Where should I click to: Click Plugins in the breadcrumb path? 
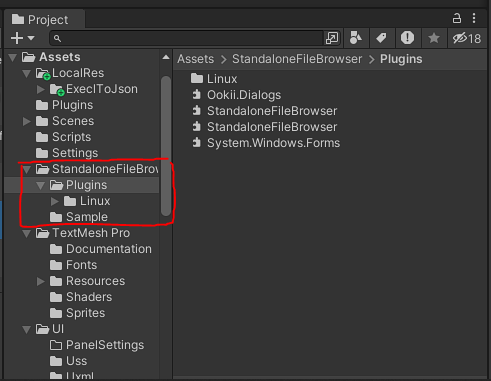click(x=401, y=59)
